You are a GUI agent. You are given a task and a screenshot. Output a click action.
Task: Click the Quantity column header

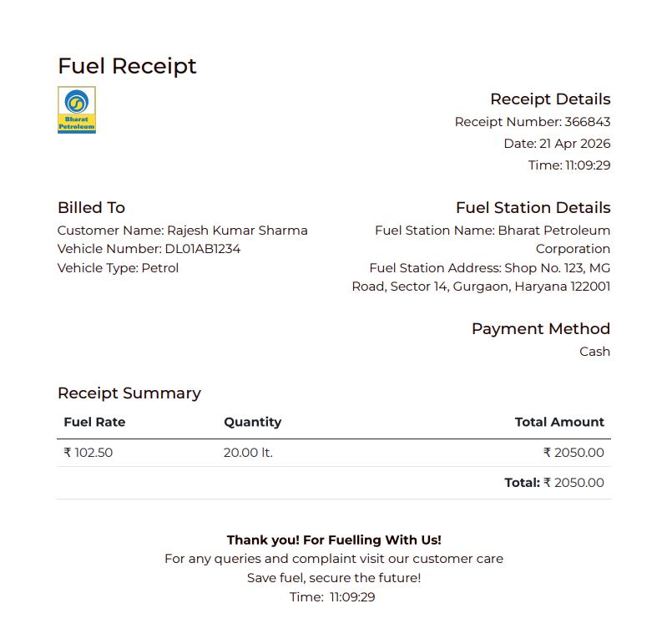tap(252, 422)
